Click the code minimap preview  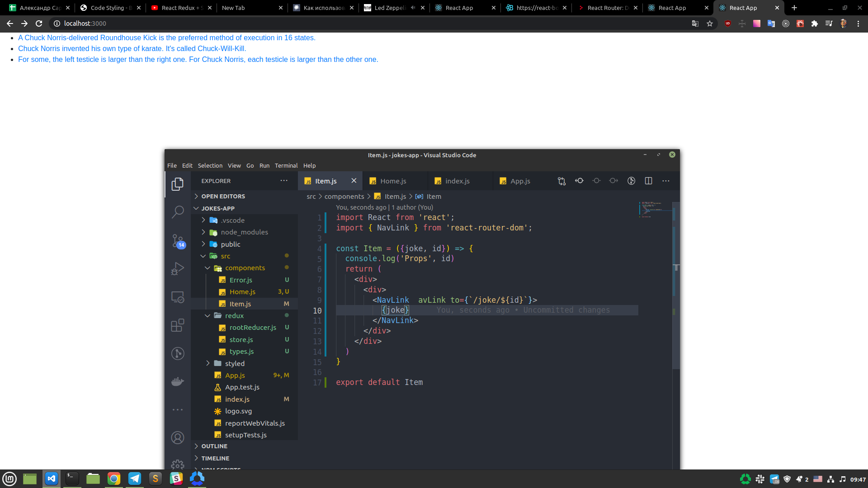point(655,210)
